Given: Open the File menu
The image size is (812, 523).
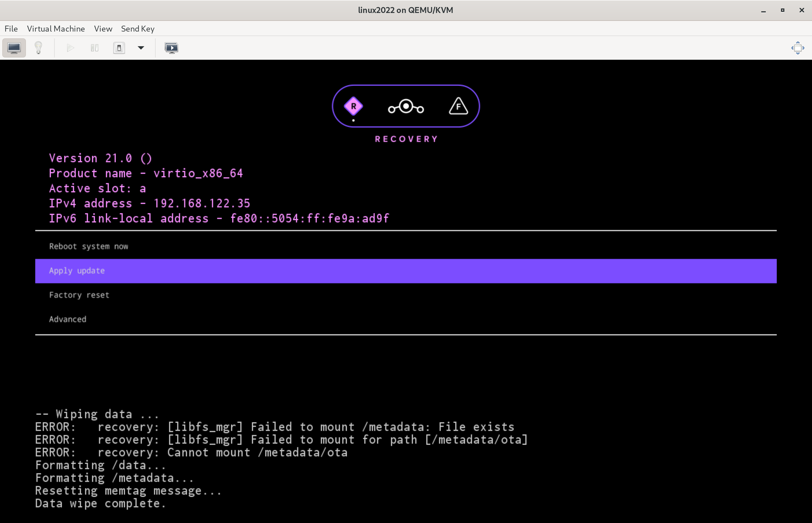Looking at the screenshot, I should click(11, 29).
